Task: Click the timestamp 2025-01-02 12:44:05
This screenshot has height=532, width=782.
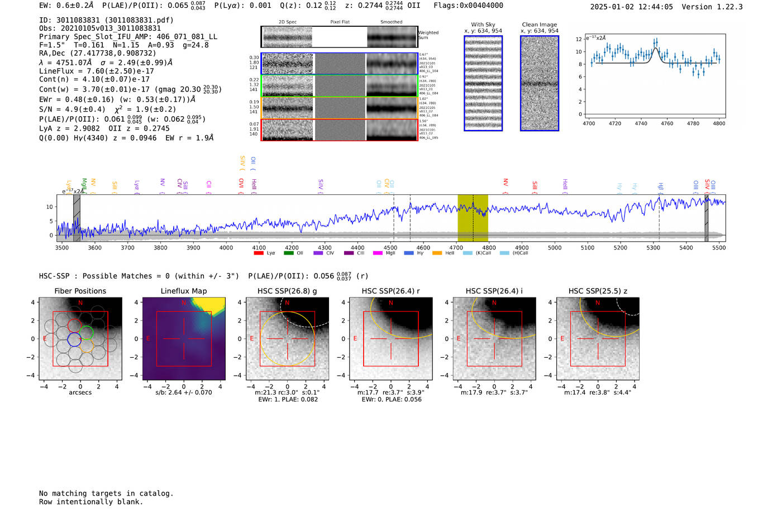Action: (632, 7)
